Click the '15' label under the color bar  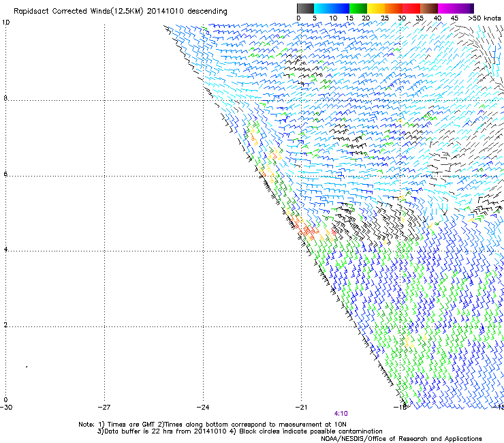pyautogui.click(x=349, y=18)
